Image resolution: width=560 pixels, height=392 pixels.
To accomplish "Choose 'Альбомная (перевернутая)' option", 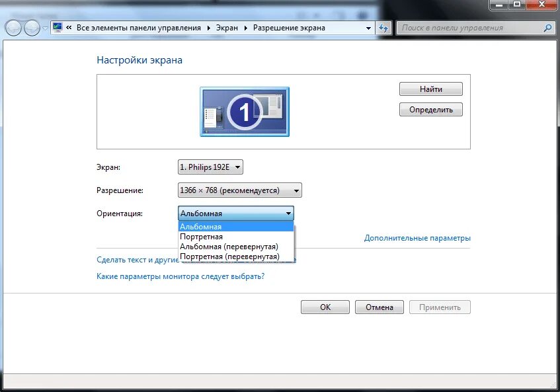I will pos(236,247).
